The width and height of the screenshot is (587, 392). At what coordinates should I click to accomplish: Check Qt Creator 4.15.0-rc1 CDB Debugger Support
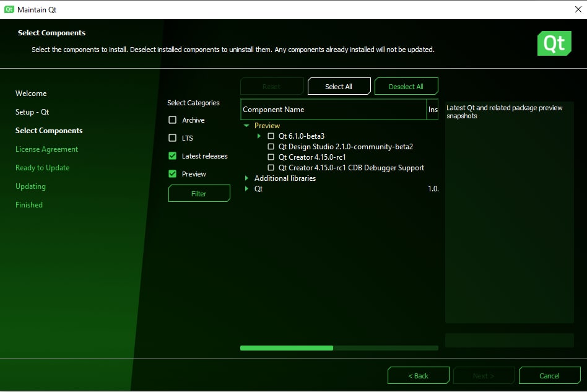(x=271, y=167)
